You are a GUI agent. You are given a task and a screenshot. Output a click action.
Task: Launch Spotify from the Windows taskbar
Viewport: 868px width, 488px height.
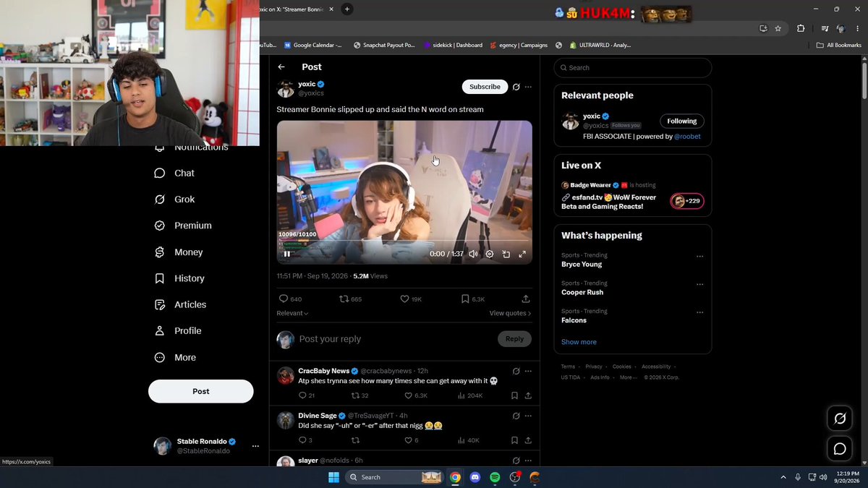[x=495, y=477]
